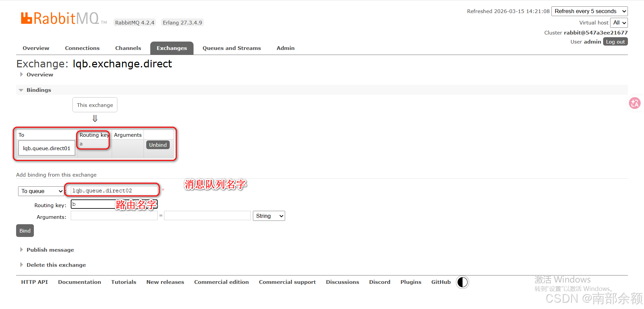This screenshot has height=309, width=644.
Task: Expand Delete this exchange section
Action: pyautogui.click(x=56, y=265)
